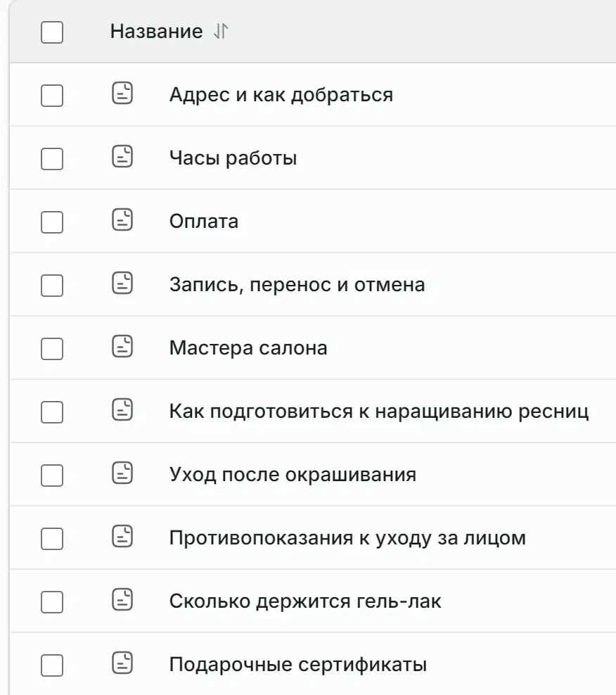Tick checkbox for Противопоказания к уходу за лицом
Viewport: 616px width, 695px height.
point(52,539)
